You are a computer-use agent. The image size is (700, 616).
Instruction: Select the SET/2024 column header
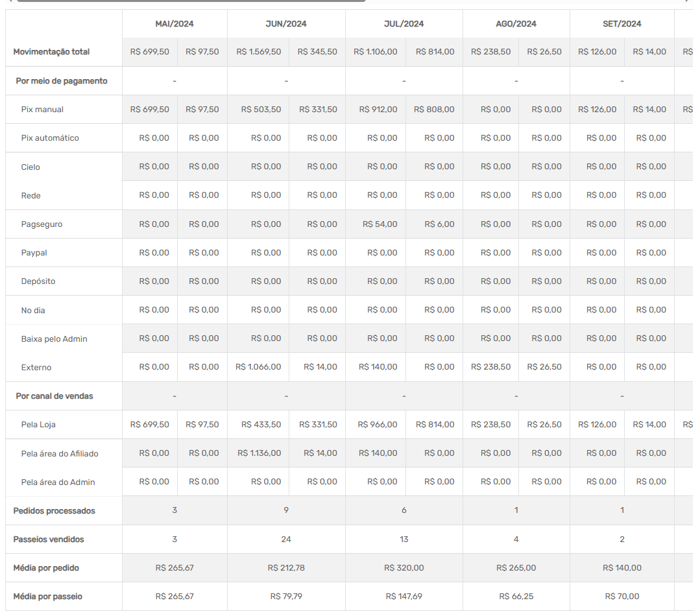(x=622, y=23)
